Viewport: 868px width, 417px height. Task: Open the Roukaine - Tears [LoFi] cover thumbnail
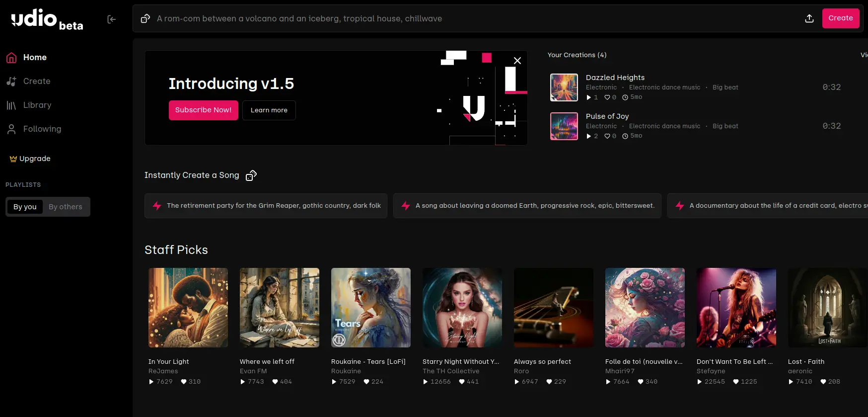click(x=371, y=308)
